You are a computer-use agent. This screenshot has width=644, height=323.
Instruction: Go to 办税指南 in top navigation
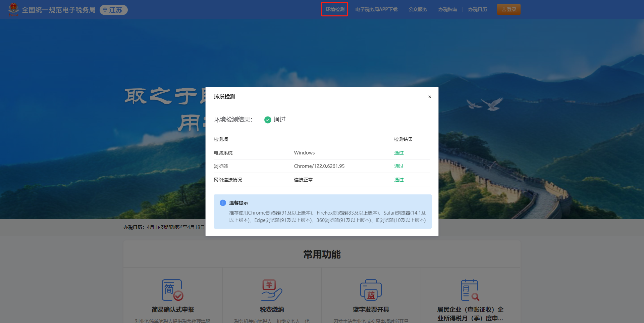click(447, 9)
